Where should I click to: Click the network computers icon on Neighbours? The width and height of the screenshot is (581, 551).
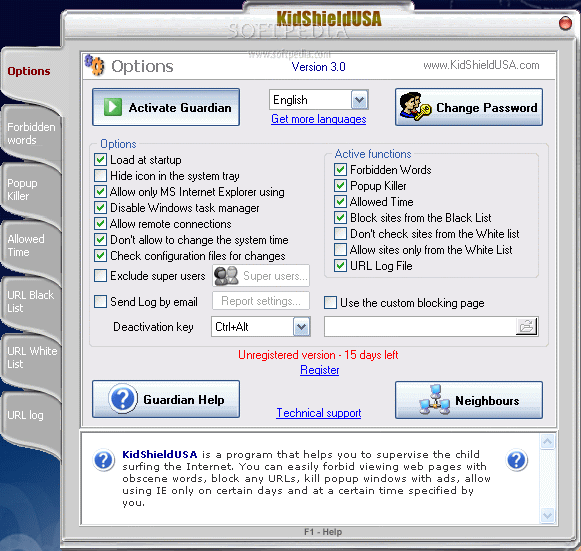click(x=435, y=400)
